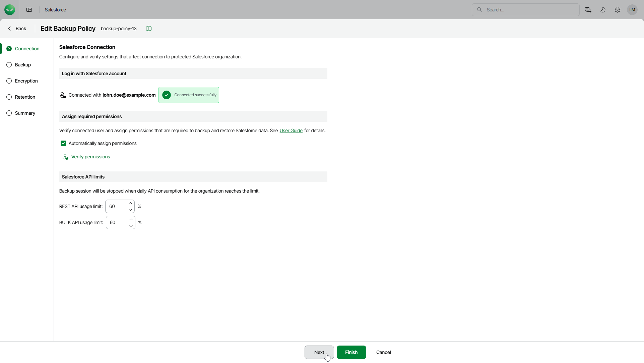Go to the Encryption step

tap(26, 81)
